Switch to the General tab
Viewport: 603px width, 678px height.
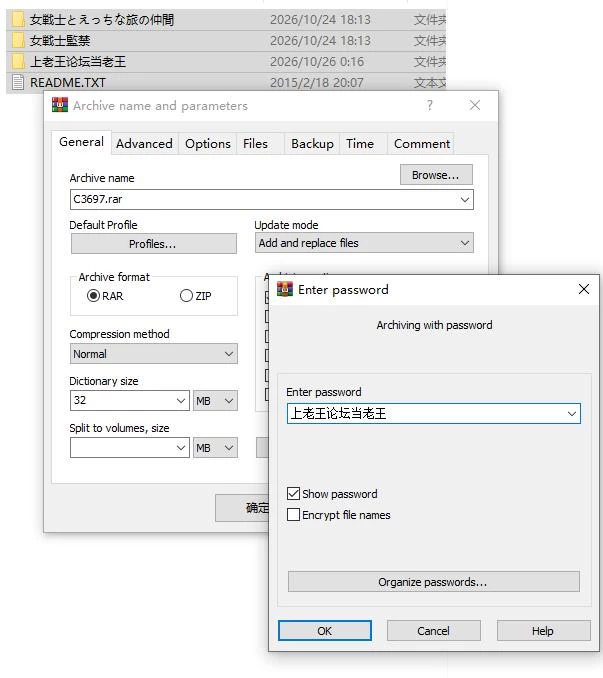click(81, 142)
